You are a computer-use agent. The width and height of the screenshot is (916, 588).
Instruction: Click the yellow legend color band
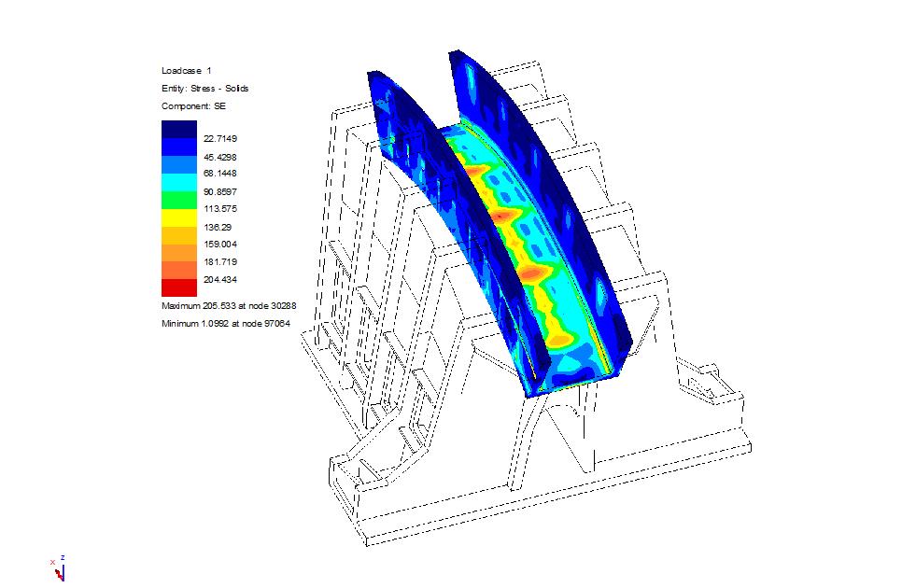(x=178, y=217)
